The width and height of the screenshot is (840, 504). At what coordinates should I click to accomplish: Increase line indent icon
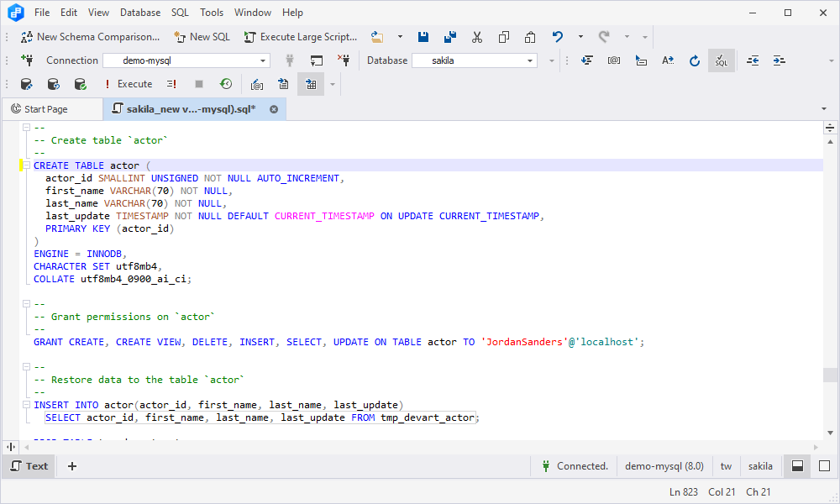(x=780, y=60)
